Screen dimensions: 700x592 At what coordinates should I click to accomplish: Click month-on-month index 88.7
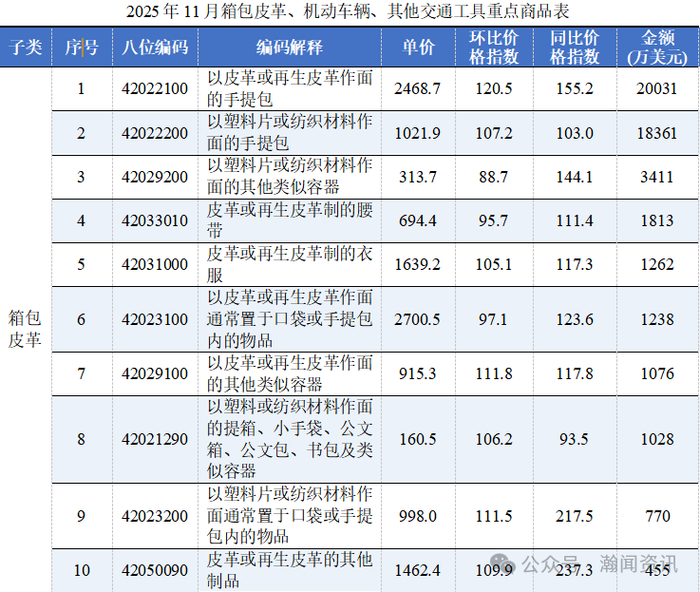point(493,177)
